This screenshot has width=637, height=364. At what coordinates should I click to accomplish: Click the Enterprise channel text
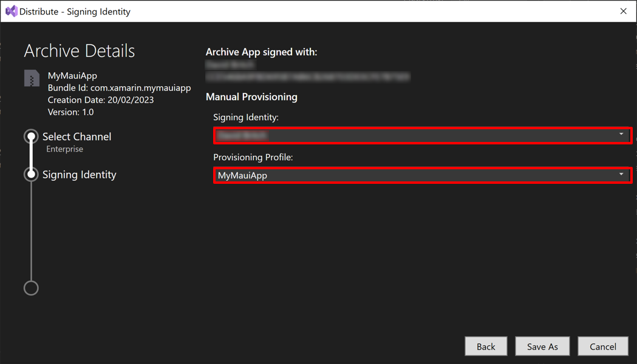coord(64,149)
